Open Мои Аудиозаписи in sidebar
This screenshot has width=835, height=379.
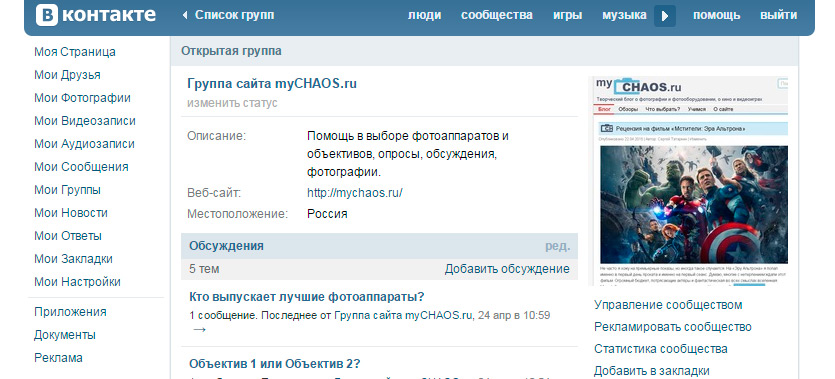coord(84,144)
